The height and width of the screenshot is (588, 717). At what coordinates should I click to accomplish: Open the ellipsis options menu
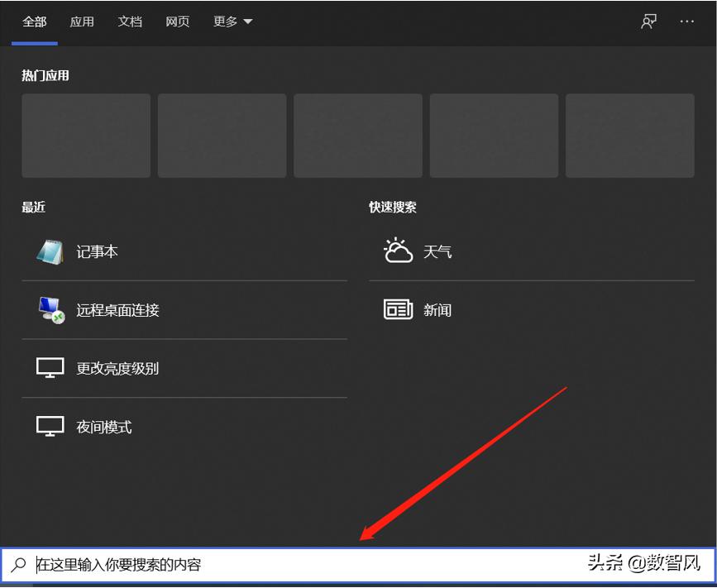click(x=687, y=22)
